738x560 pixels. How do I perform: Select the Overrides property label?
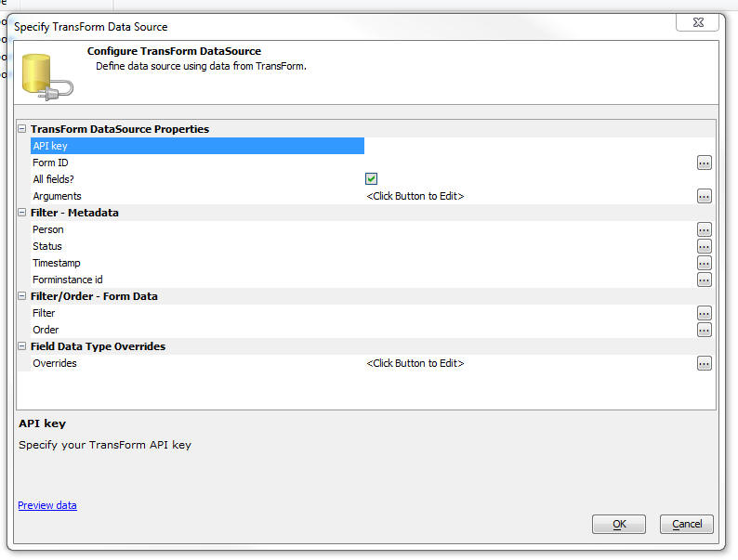pyautogui.click(x=55, y=363)
